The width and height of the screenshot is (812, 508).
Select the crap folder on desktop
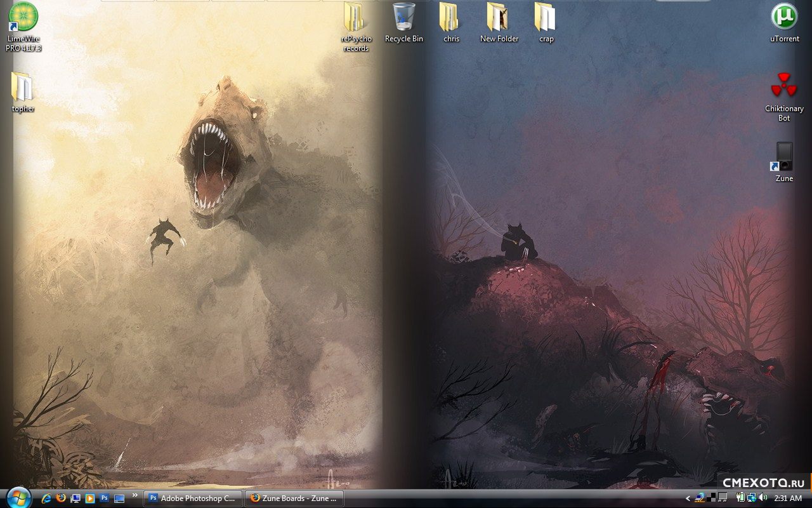[546, 18]
